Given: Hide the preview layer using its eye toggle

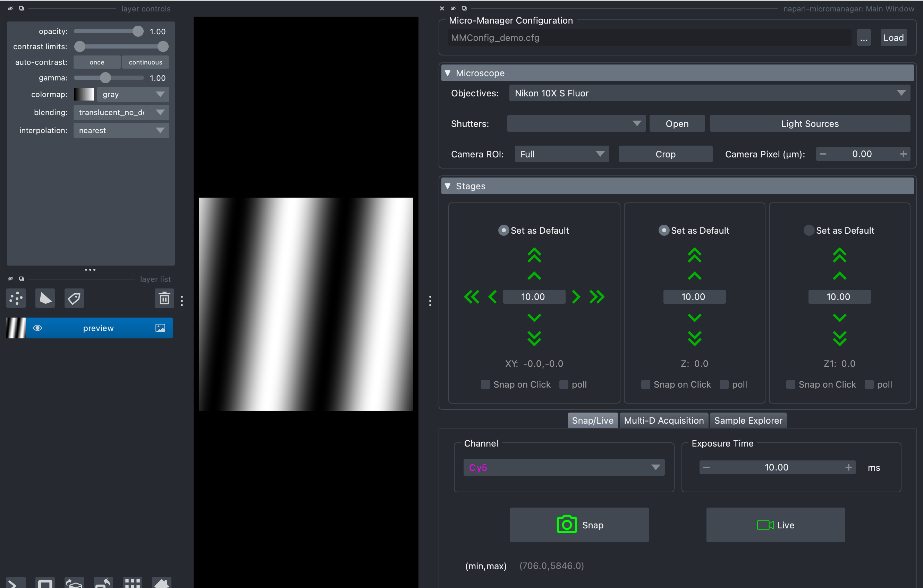Looking at the screenshot, I should click(37, 328).
